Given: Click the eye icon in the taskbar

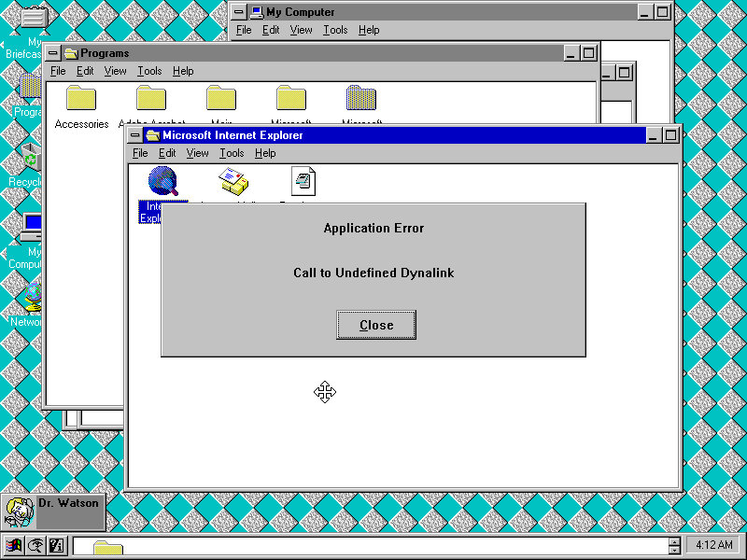Looking at the screenshot, I should point(35,546).
